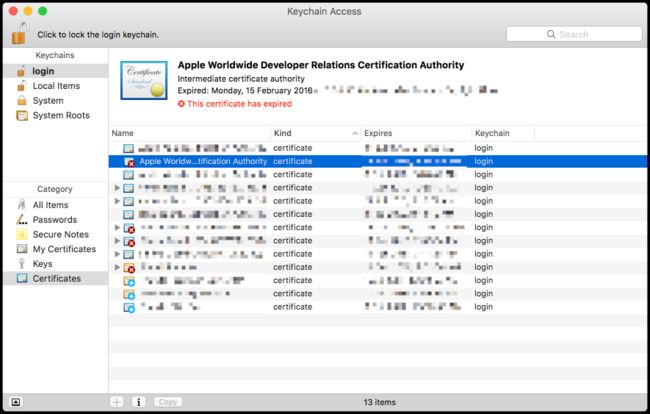Click the twelfth row certificate icon with blue plus
Image resolution: width=650 pixels, height=414 pixels.
129,294
